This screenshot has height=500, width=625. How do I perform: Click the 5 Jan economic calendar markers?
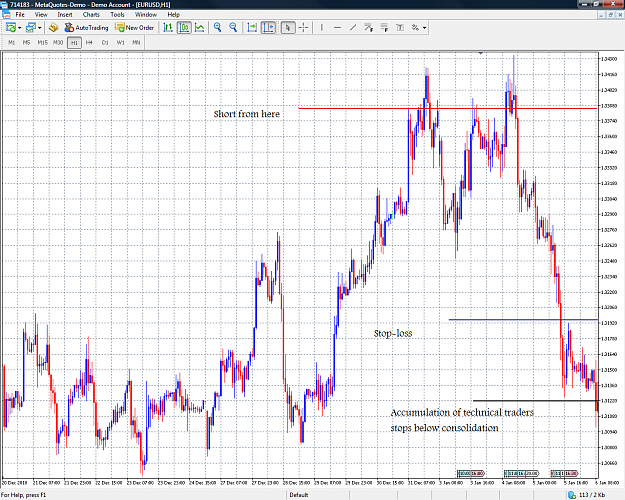point(564,473)
